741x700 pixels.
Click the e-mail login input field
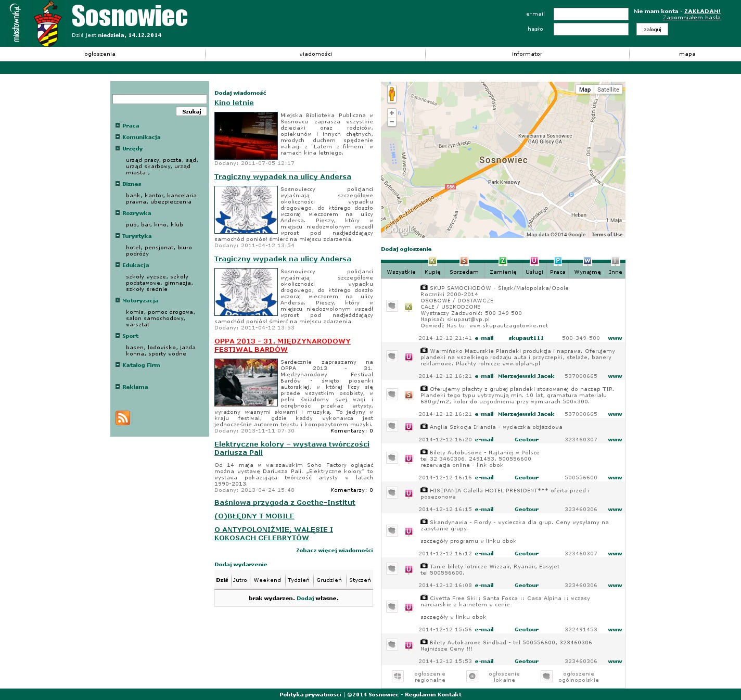(591, 14)
